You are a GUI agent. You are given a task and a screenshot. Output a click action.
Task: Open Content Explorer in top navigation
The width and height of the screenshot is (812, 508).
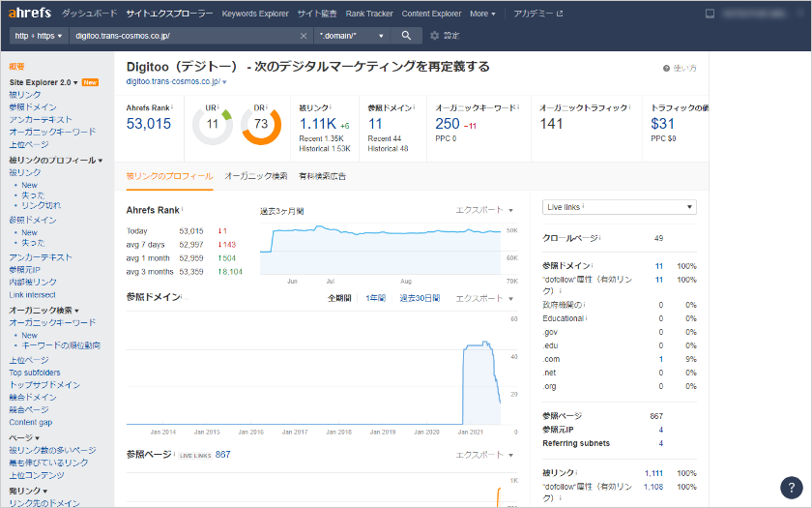tap(431, 14)
